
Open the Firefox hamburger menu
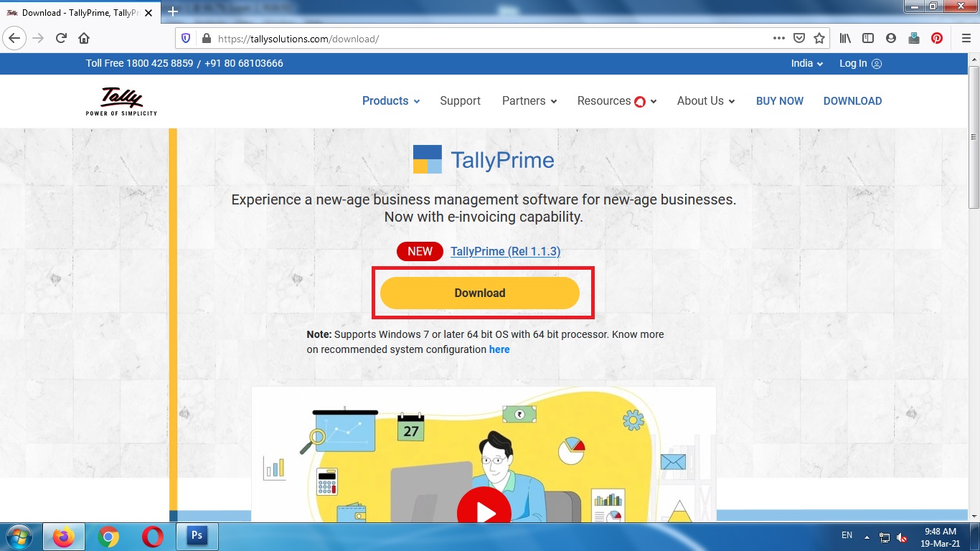[x=966, y=38]
